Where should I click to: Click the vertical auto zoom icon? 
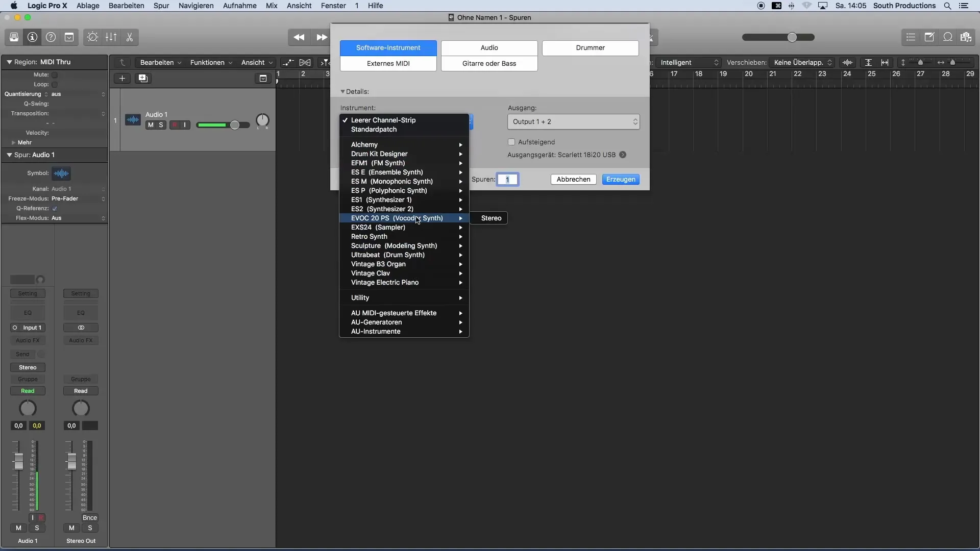pos(868,62)
